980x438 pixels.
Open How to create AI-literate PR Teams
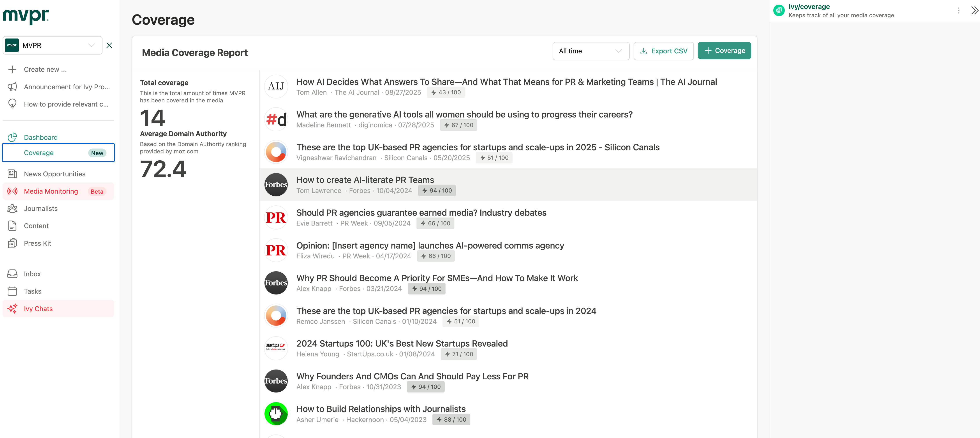365,180
